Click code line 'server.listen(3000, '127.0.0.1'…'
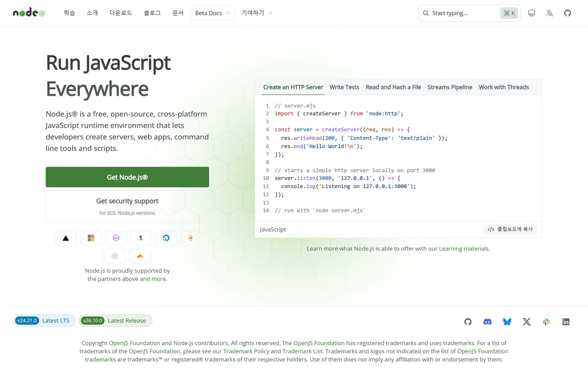The image size is (588, 368). point(338,178)
